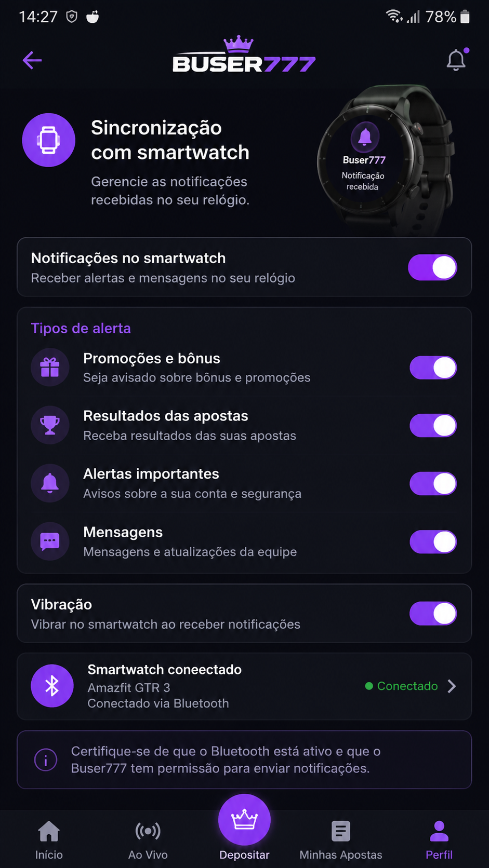Tap the purple smartwatch sync icon
This screenshot has width=489, height=868.
(x=49, y=140)
